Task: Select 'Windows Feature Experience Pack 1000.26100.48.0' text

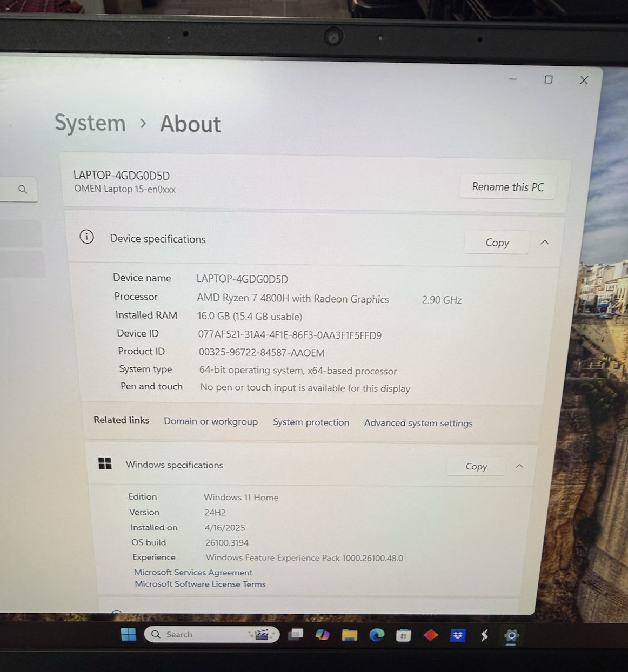Action: point(304,557)
